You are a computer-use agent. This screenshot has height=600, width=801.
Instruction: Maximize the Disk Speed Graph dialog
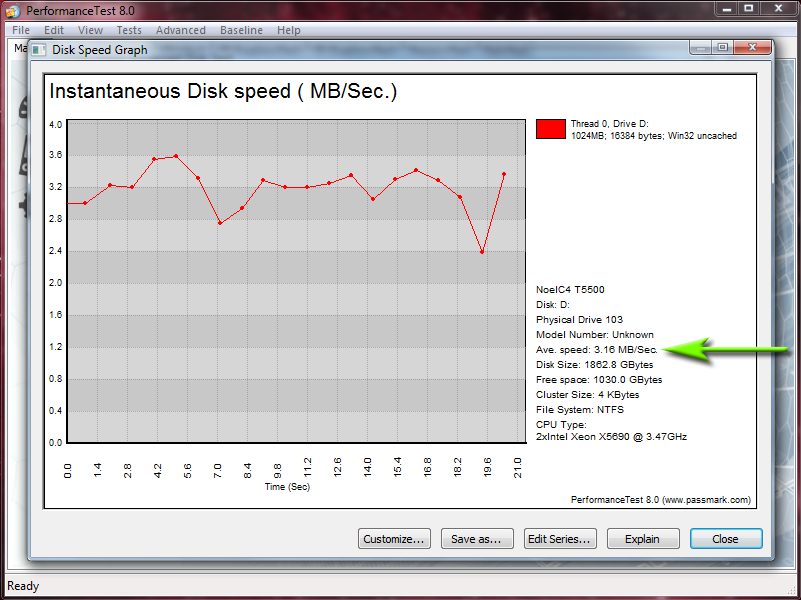pyautogui.click(x=722, y=47)
